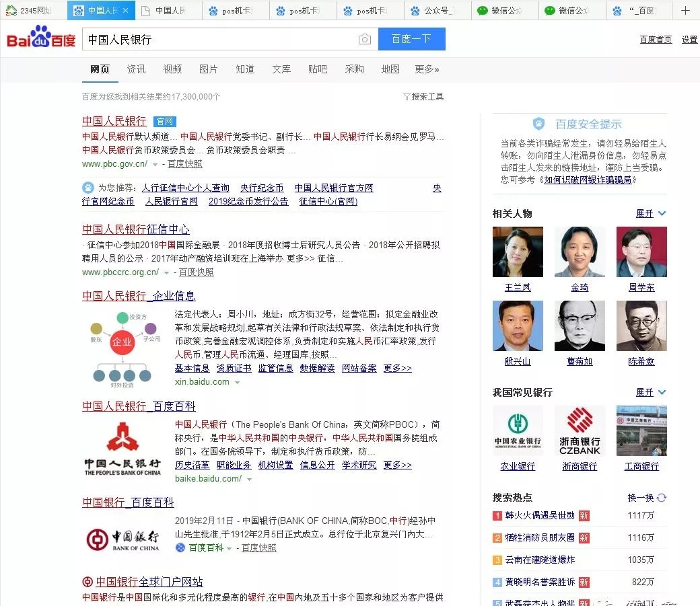Click 曹菊如 portrait photo
The image size is (700, 606).
(x=580, y=326)
